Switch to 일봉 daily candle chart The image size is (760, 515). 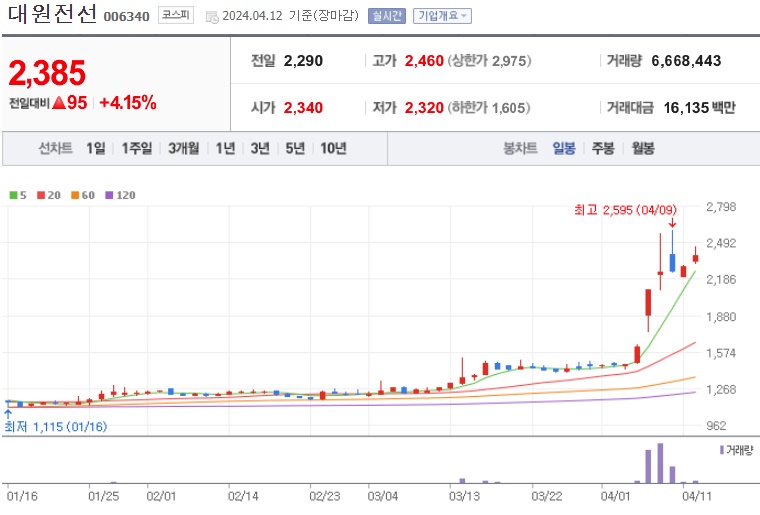coord(564,148)
